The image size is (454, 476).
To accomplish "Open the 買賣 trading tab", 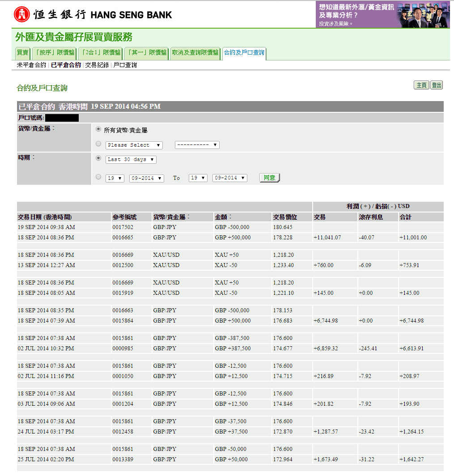I will coord(23,53).
